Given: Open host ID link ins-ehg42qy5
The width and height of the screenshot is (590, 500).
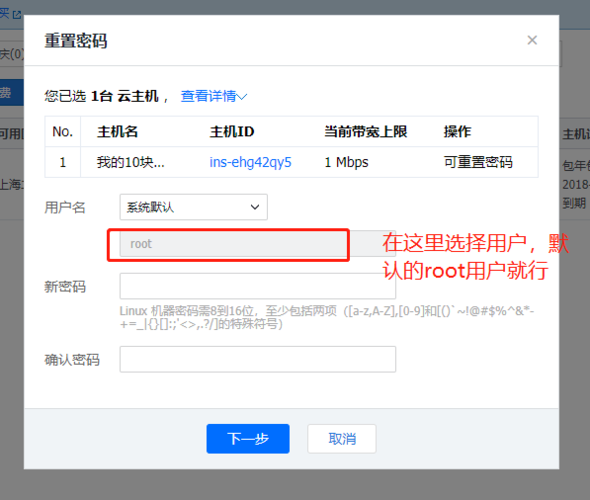Looking at the screenshot, I should (250, 162).
